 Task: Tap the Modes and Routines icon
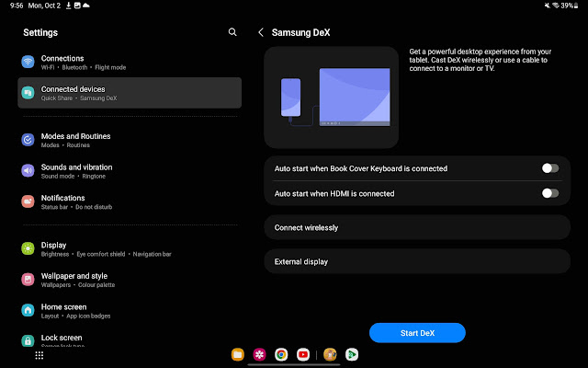click(28, 140)
